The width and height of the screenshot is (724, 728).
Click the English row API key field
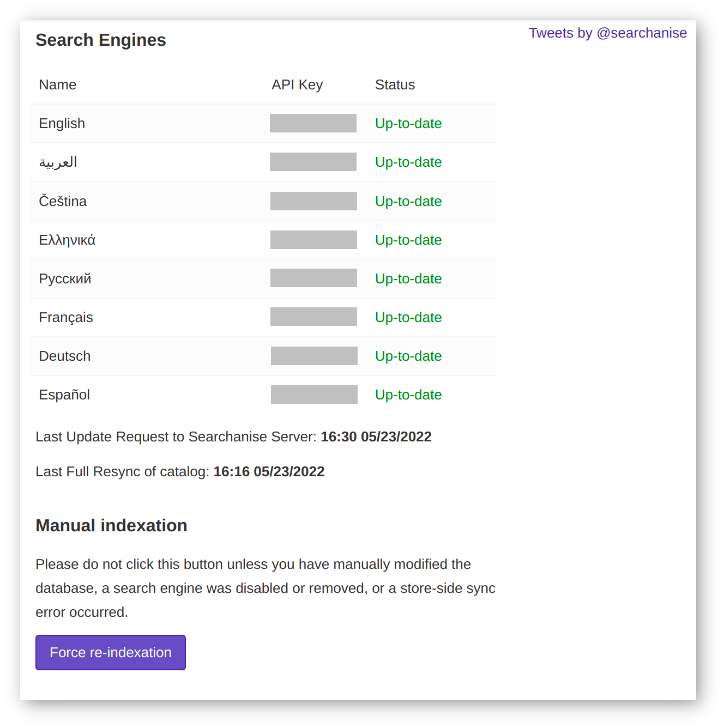[313, 123]
